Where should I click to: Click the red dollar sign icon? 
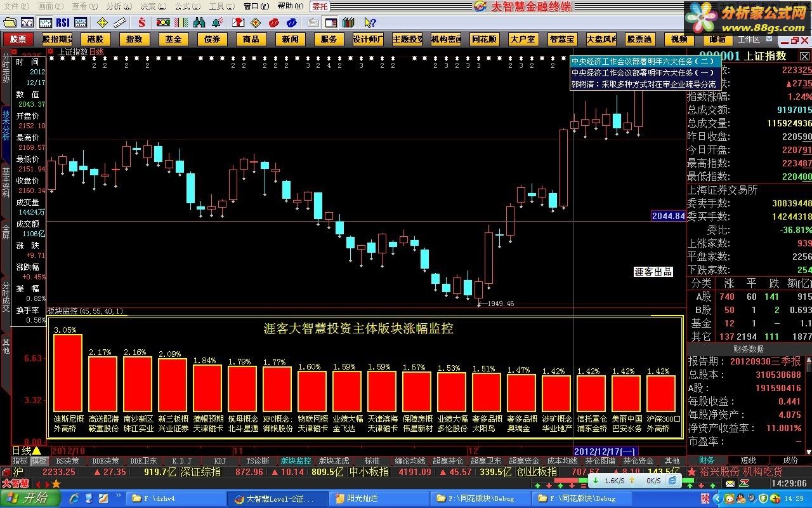141,23
